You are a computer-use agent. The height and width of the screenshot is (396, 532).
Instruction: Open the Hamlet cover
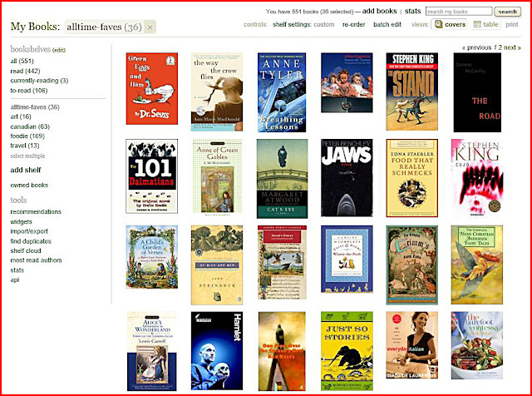217,351
